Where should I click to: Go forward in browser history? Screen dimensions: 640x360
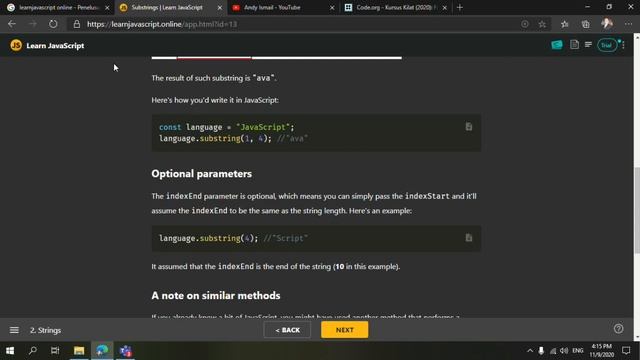[x=32, y=24]
